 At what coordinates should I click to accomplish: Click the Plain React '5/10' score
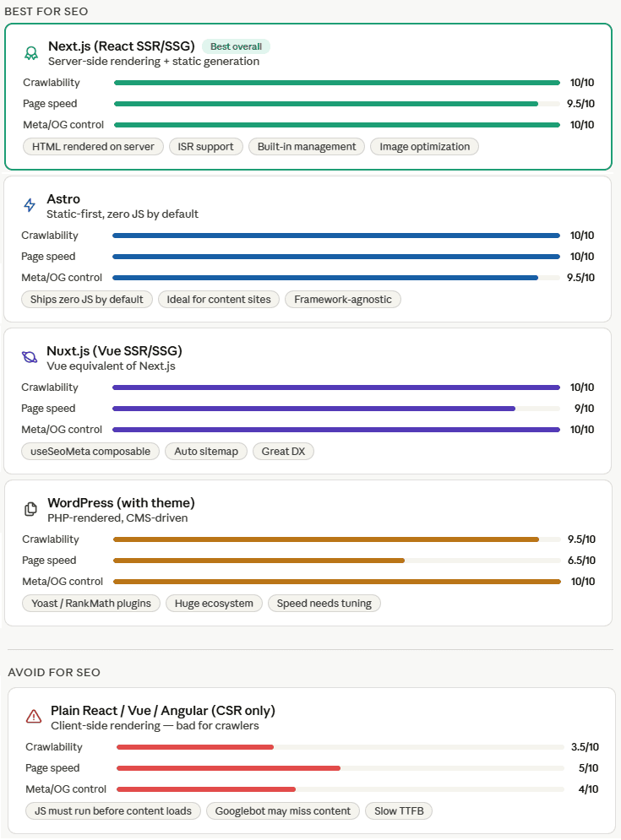tap(588, 767)
